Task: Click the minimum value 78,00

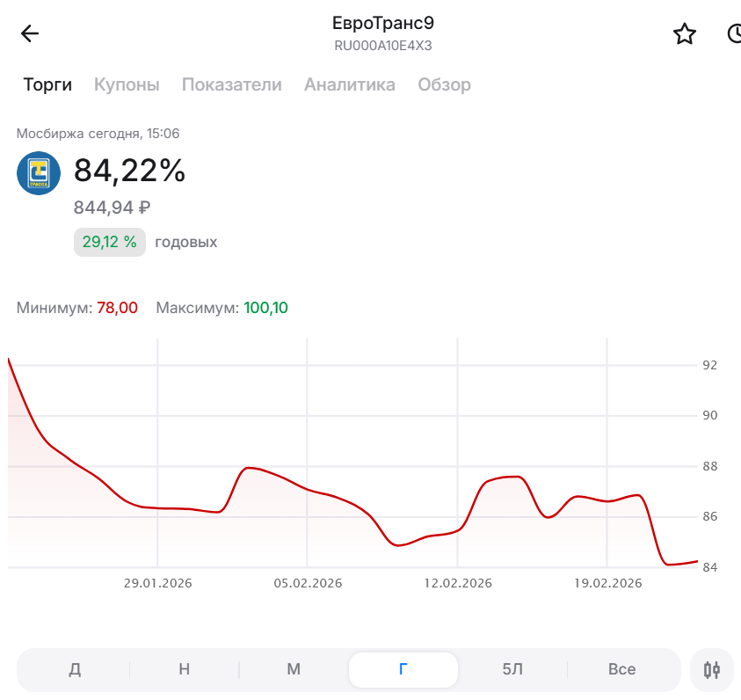Action: [117, 308]
